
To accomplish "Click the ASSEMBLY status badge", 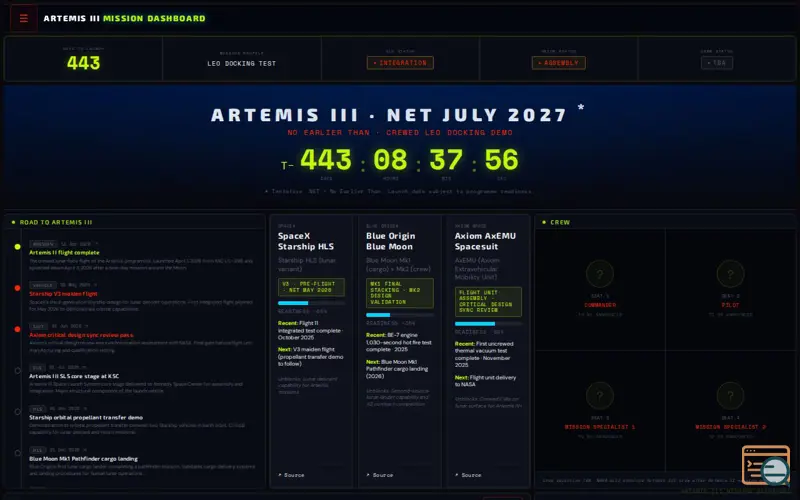I will point(559,63).
